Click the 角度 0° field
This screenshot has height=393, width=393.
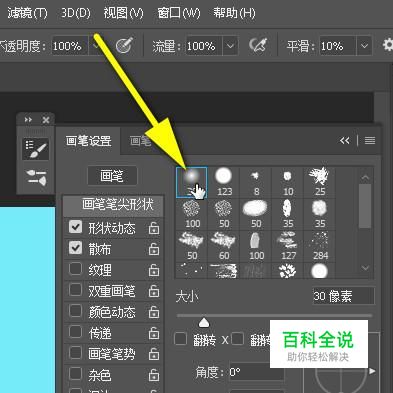[x=256, y=372]
